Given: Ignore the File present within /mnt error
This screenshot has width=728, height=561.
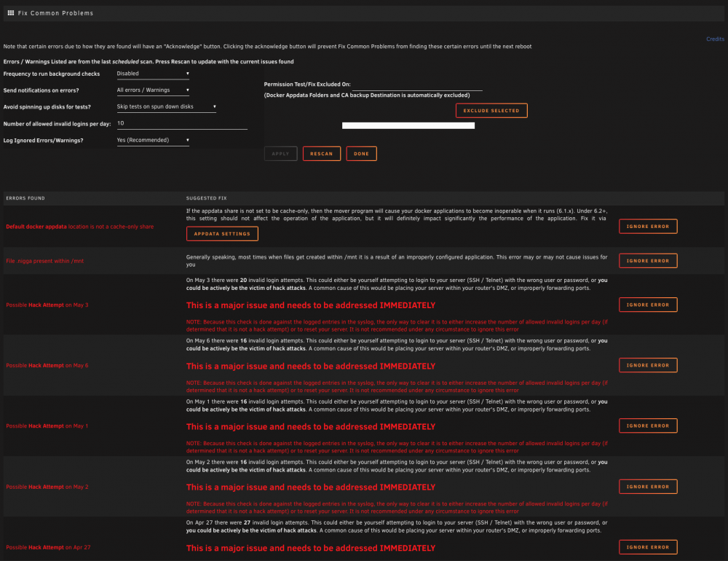Looking at the screenshot, I should point(648,261).
